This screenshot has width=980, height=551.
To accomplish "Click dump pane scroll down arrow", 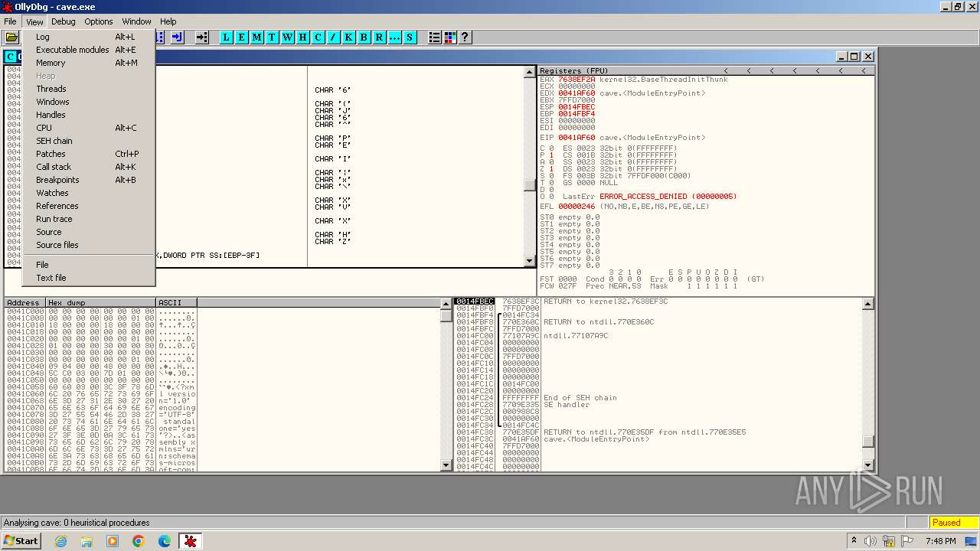I will point(446,465).
